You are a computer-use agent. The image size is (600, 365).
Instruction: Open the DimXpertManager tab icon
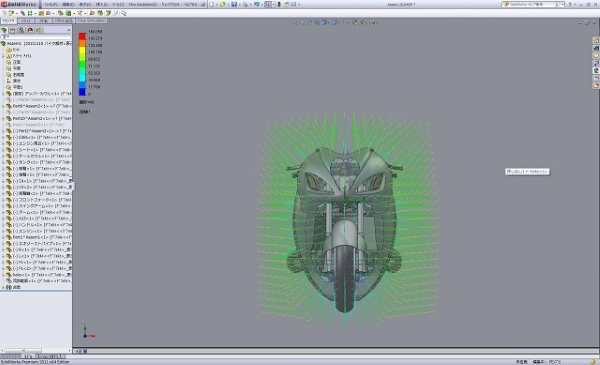click(30, 30)
